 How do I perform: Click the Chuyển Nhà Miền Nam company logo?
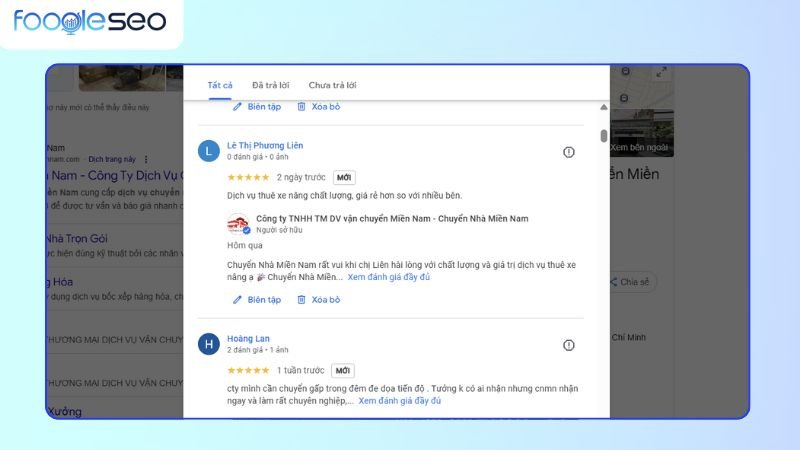237,224
